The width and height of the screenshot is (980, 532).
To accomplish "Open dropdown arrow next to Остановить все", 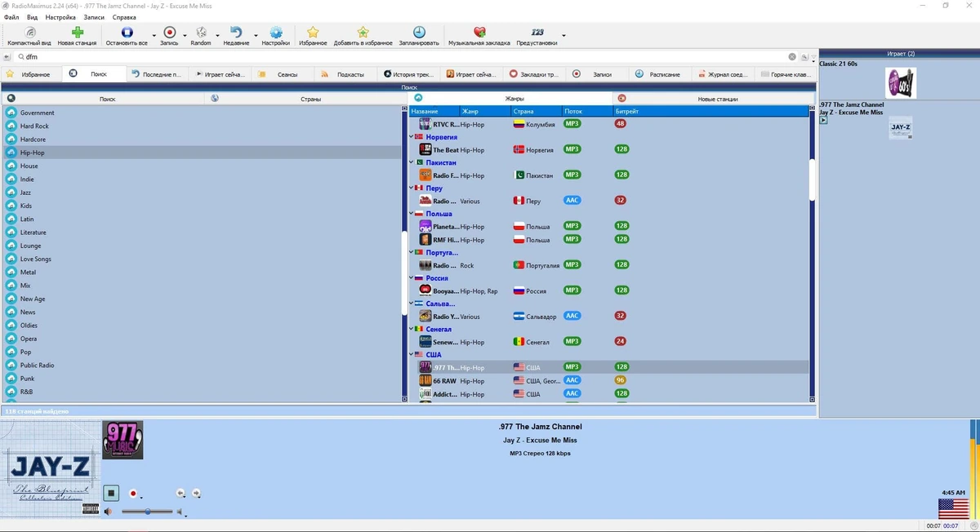I will pos(153,37).
